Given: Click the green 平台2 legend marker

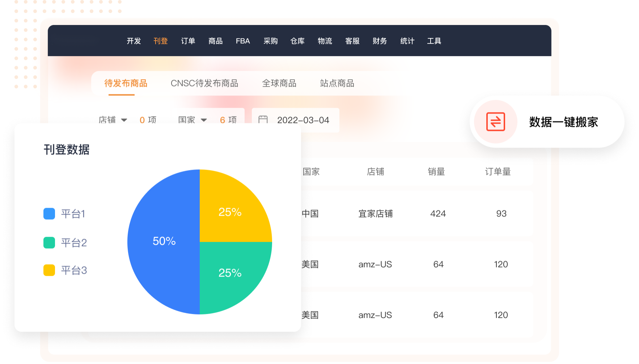Looking at the screenshot, I should pyautogui.click(x=49, y=243).
